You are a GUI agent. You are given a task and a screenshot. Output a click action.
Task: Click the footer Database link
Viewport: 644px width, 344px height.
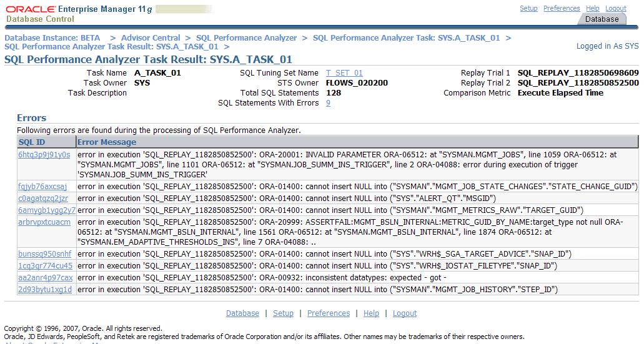(x=242, y=313)
